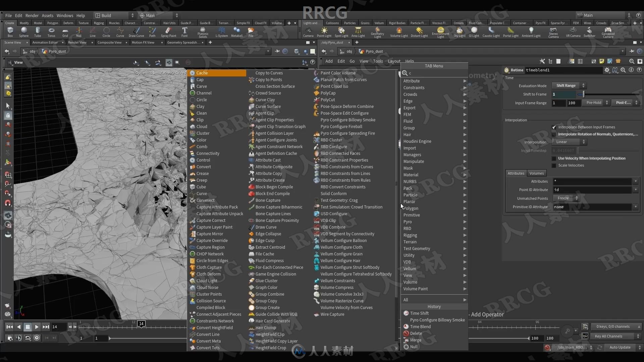Click Add Operator button in panel
644x362 pixels.
(487, 314)
